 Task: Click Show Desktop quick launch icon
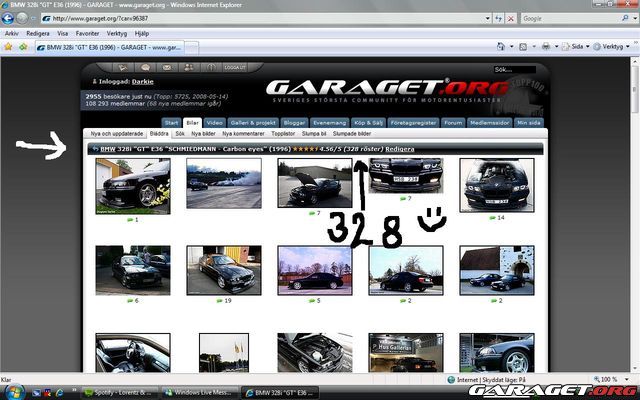[36, 393]
